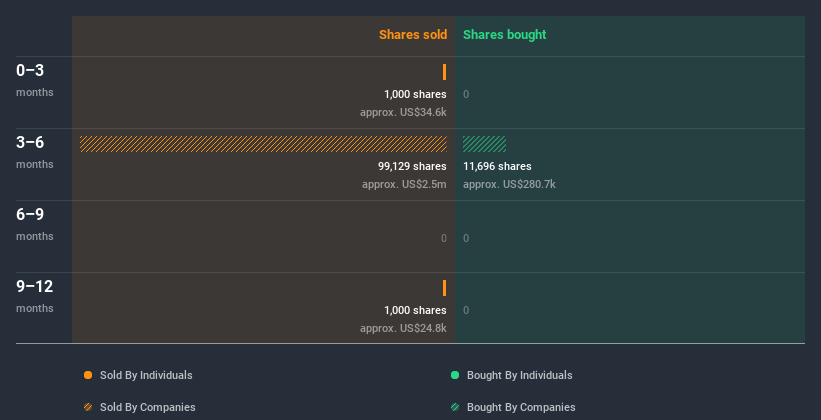Click 1,000 shares in the 9–12 months row
Image resolution: width=821 pixels, height=420 pixels.
coord(415,310)
